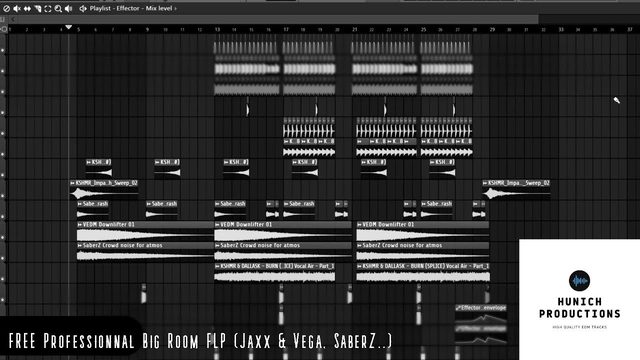Select the Mute tool speaker icon
Image resolution: width=640 pixels, height=360 pixels.
point(17,8)
